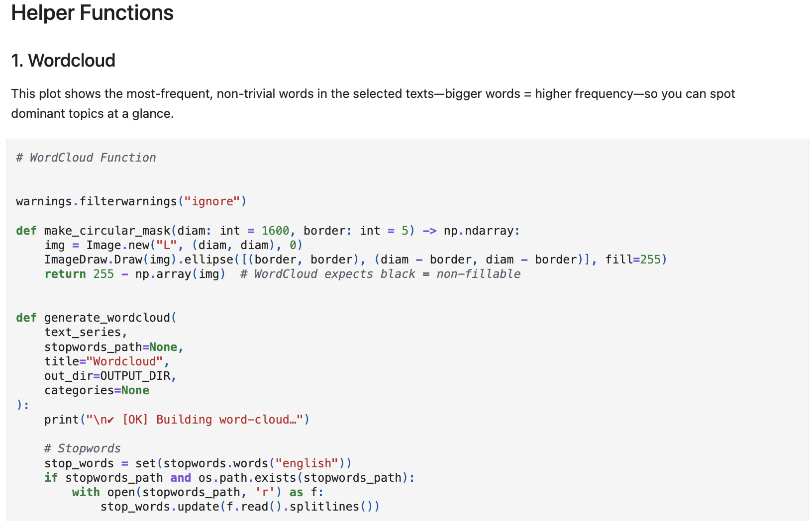Viewport: 812px width, 521px height.
Task: Click the Helper Functions heading
Action: point(92,13)
